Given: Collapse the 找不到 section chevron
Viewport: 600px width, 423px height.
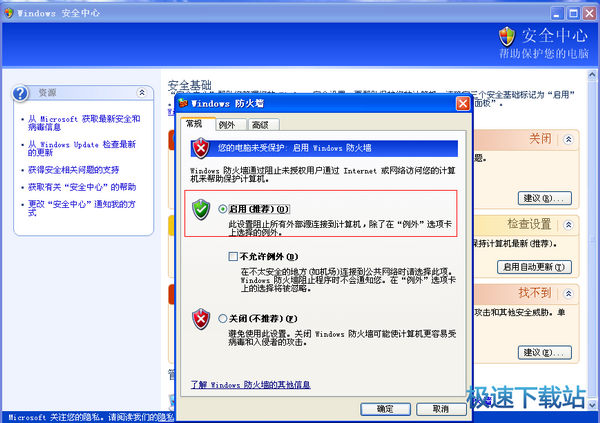Looking at the screenshot, I should 568,294.
